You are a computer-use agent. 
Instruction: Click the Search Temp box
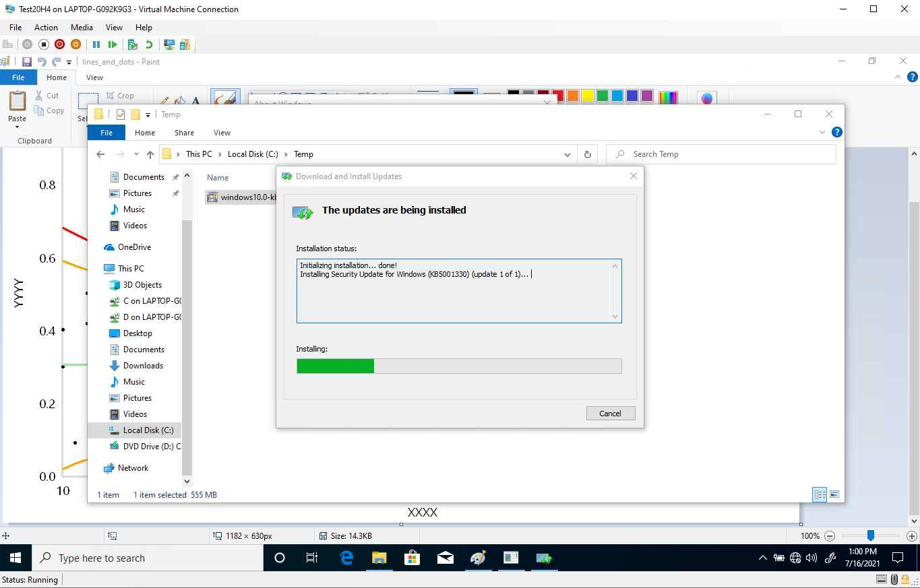(721, 154)
